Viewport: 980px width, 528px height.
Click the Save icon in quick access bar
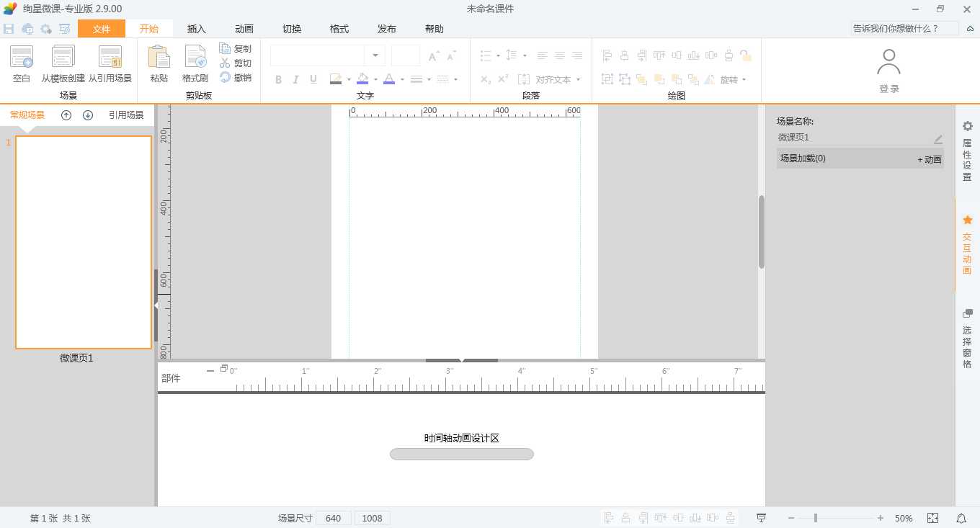pos(9,29)
